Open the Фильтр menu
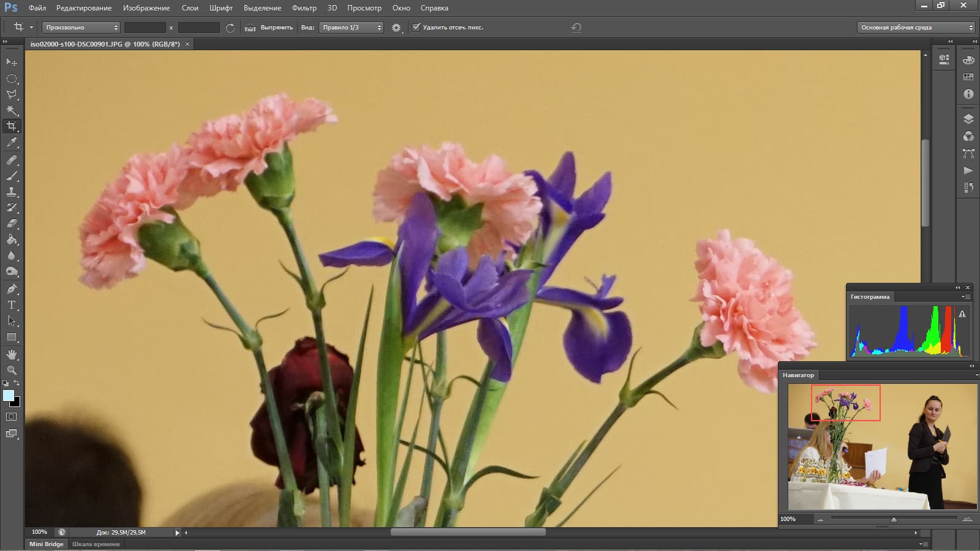Viewport: 980px width, 551px height. [x=304, y=8]
